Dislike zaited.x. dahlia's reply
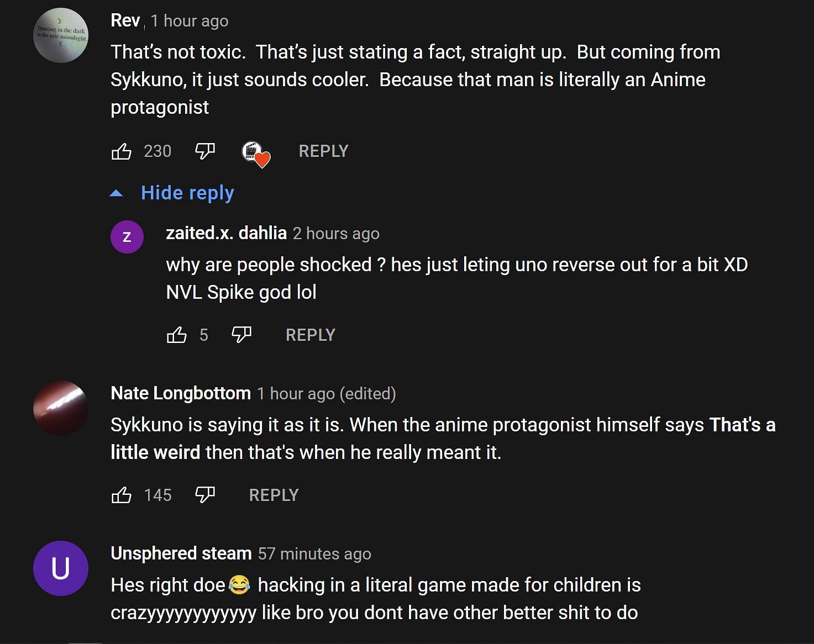Image resolution: width=814 pixels, height=644 pixels. click(x=241, y=335)
